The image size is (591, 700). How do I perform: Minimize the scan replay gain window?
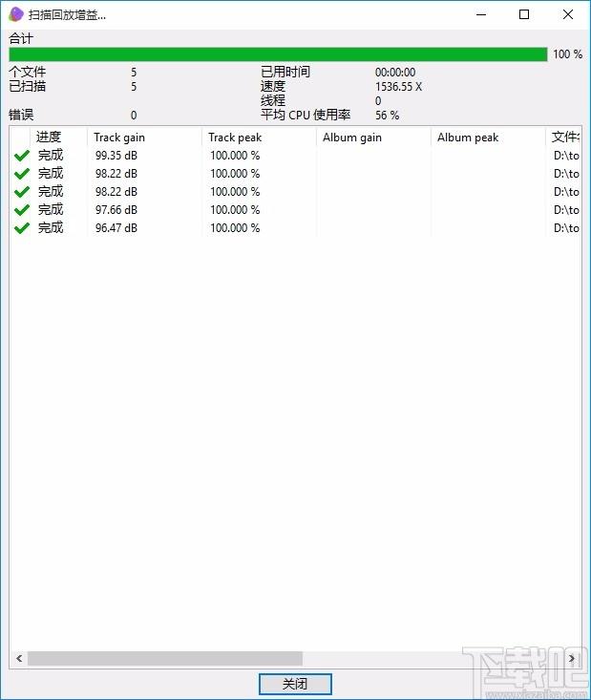[x=480, y=14]
